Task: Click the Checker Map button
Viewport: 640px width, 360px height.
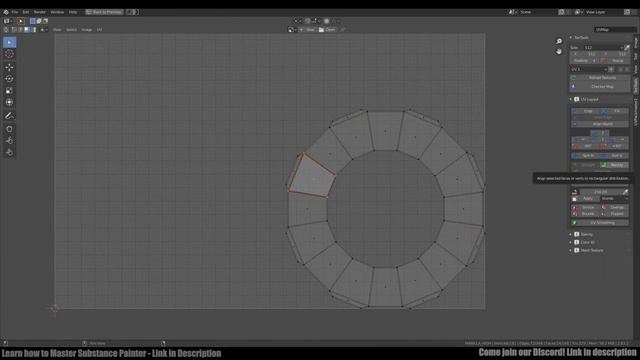Action: (x=600, y=87)
